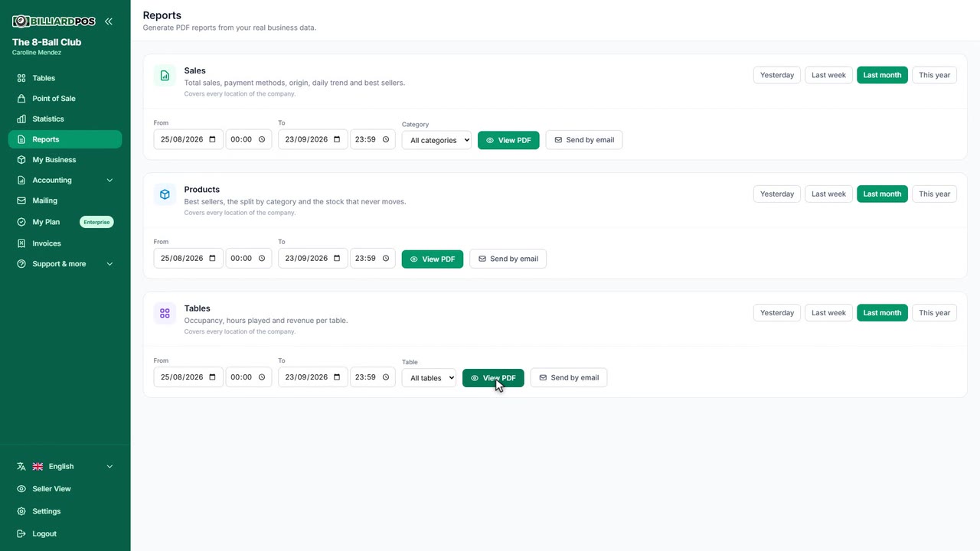Expand the Accounting submenu
This screenshot has height=551, width=980.
point(65,180)
